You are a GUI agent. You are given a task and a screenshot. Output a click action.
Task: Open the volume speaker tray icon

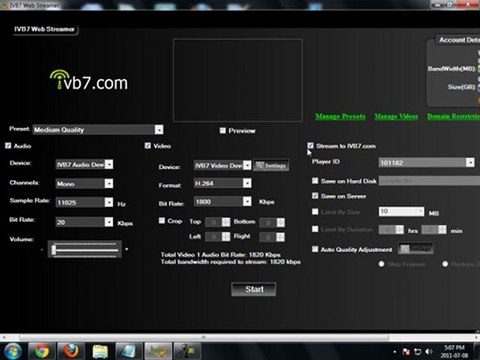(429, 351)
